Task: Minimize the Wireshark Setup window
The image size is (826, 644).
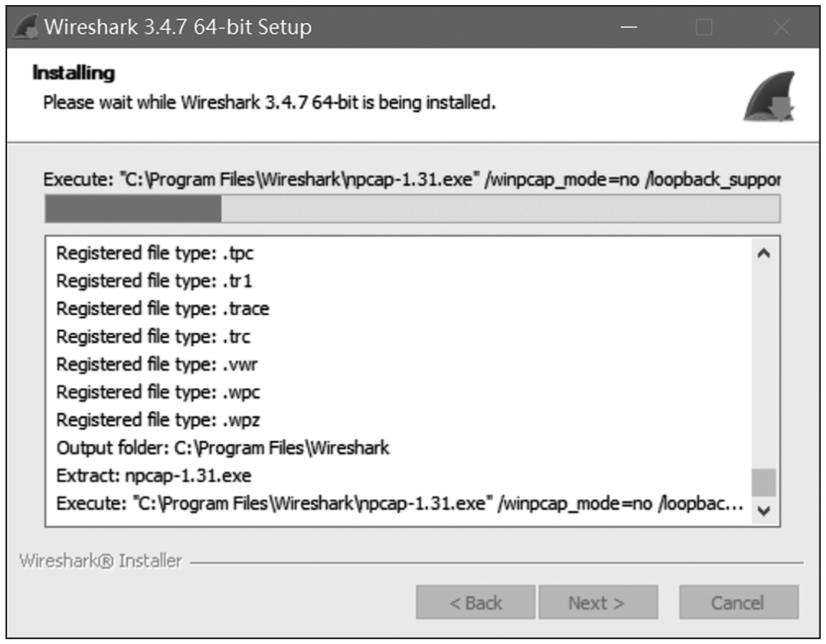Action: tap(629, 28)
